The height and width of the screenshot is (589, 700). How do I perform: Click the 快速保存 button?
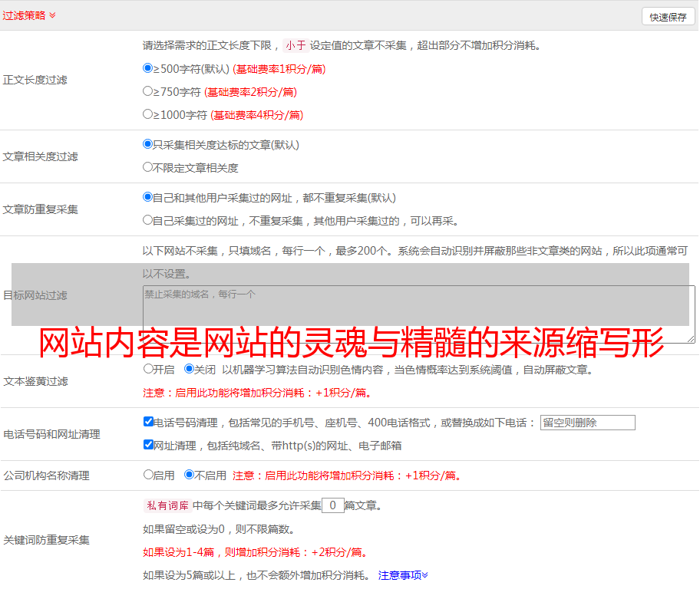pyautogui.click(x=667, y=17)
